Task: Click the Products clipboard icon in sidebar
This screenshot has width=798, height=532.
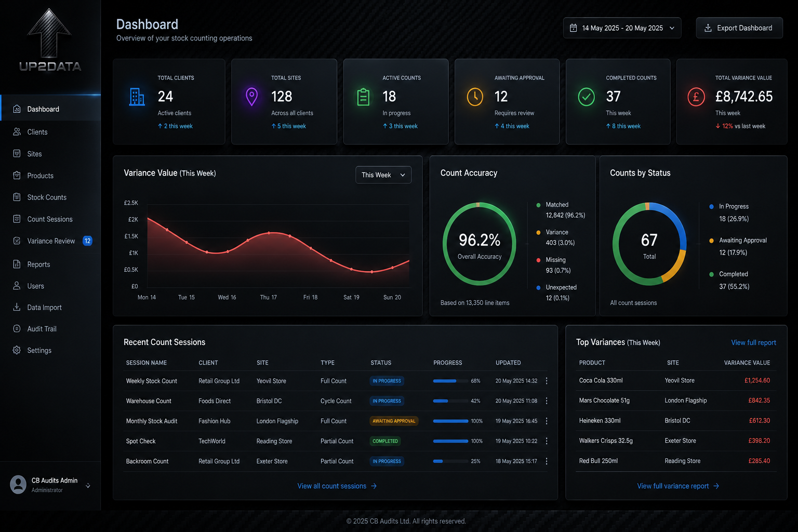Action: coord(17,176)
